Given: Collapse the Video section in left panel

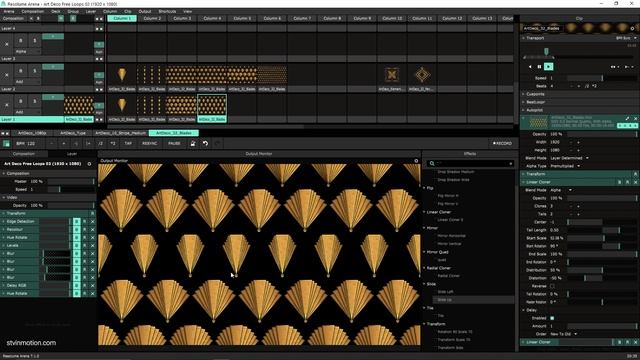Looking at the screenshot, I should coord(4,198).
